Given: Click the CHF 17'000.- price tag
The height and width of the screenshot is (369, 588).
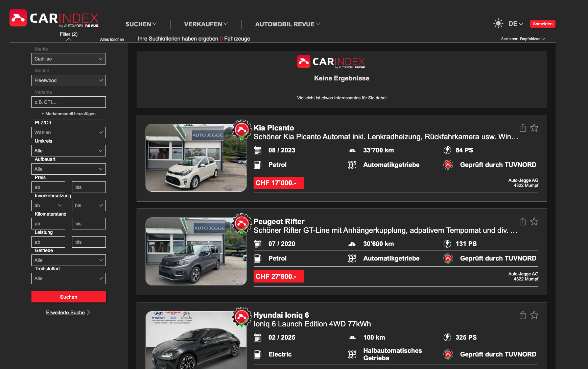Looking at the screenshot, I should click(279, 183).
